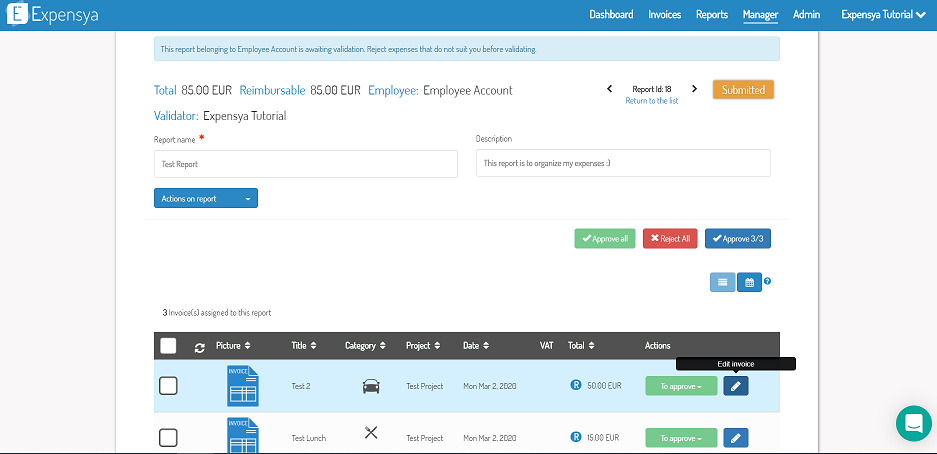Viewport: 937px width, 454px height.
Task: Open the view help question mark
Action: pos(768,281)
